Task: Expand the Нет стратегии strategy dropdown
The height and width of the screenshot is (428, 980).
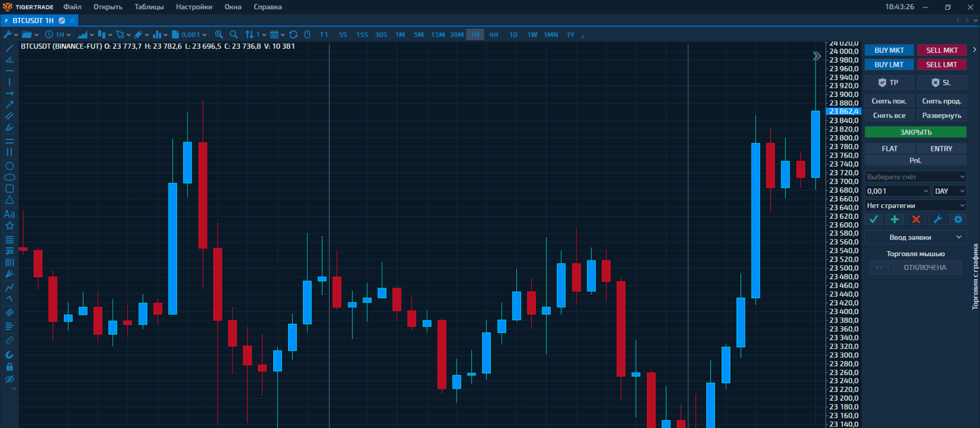Action: (x=915, y=206)
